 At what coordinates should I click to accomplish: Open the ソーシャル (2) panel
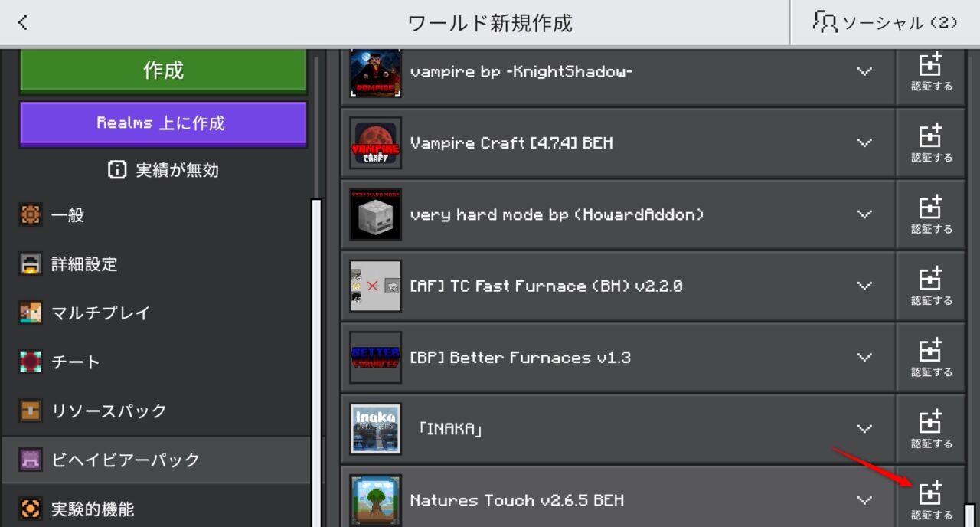click(x=885, y=22)
